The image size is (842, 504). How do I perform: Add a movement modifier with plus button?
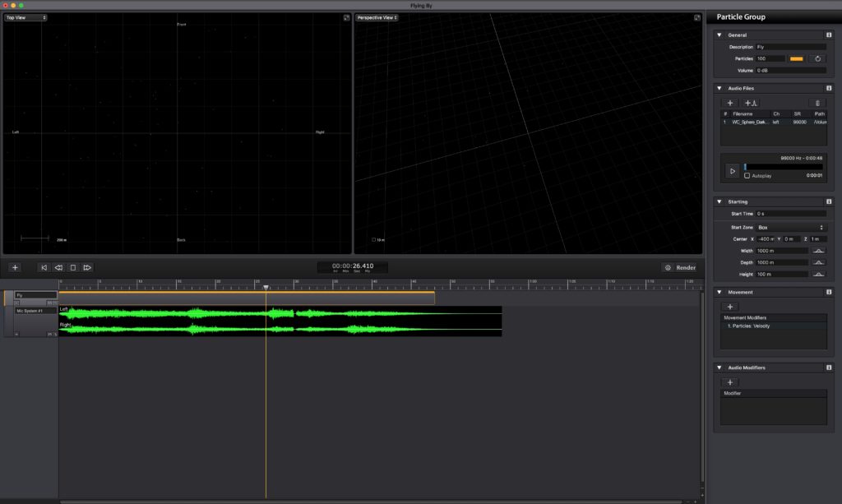click(x=730, y=307)
